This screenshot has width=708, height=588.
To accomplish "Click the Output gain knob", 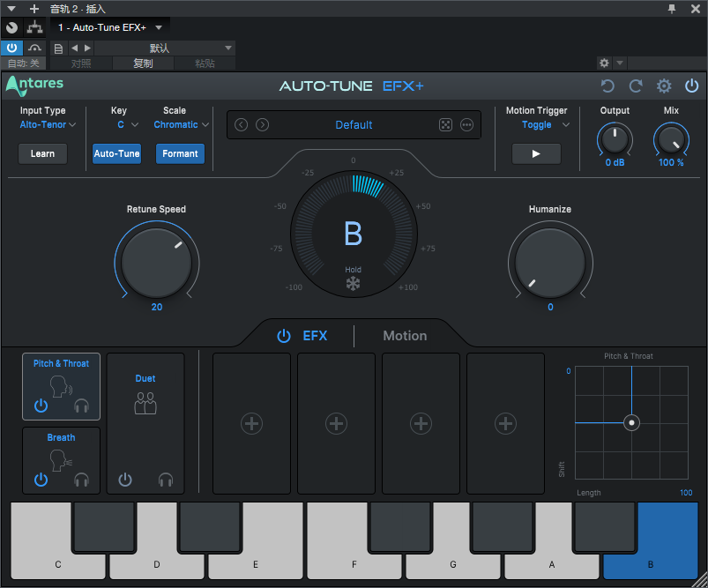I will [615, 139].
